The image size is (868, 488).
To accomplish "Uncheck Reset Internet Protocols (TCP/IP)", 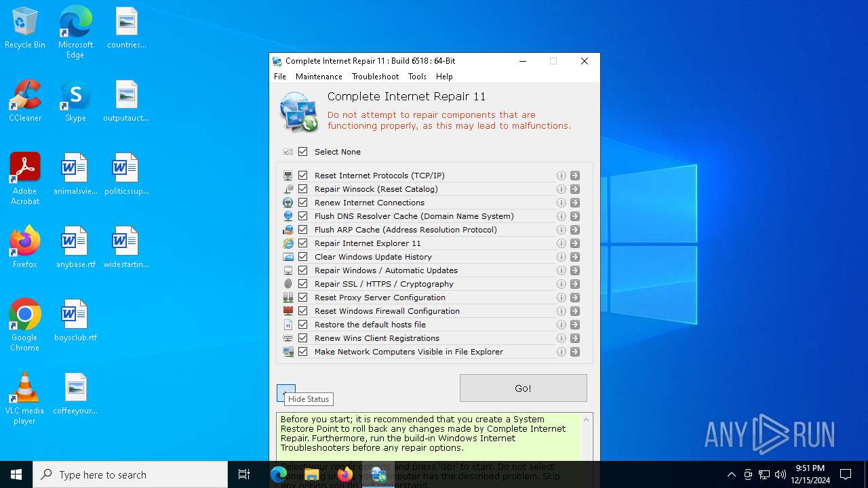I will (303, 176).
